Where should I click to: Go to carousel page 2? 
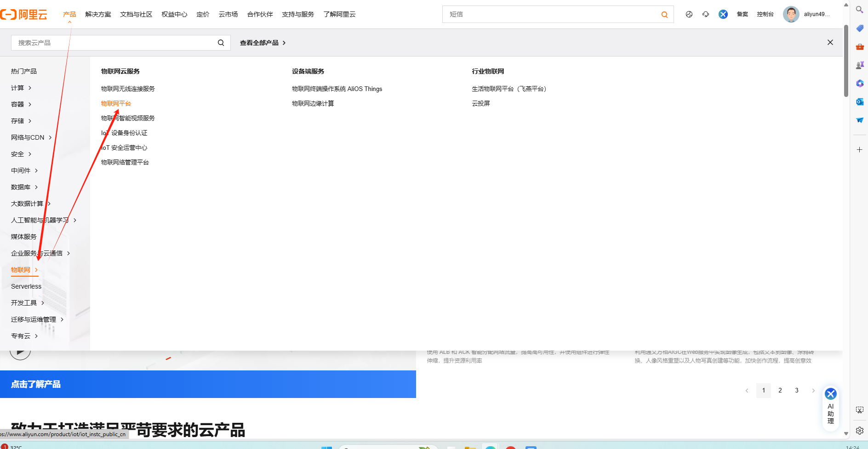click(x=780, y=390)
